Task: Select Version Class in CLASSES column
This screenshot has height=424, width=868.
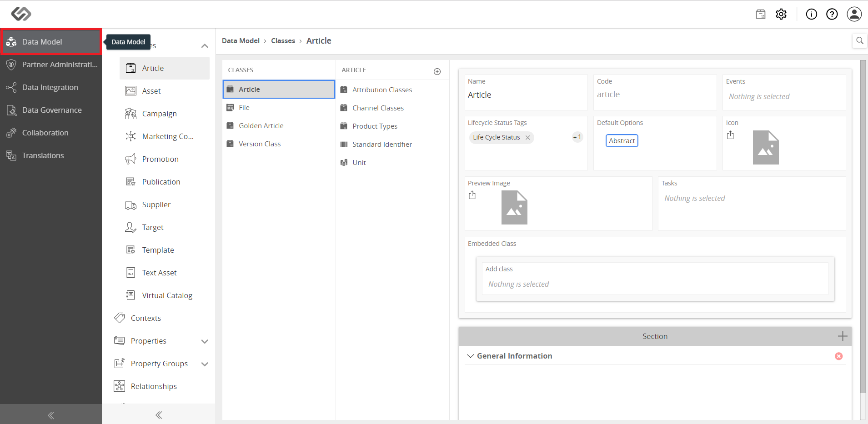Action: 279,144
